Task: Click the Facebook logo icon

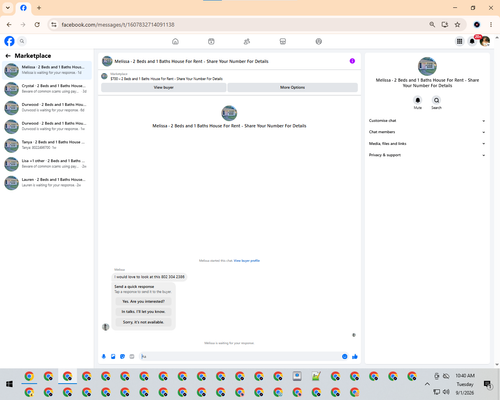Action: click(9, 41)
